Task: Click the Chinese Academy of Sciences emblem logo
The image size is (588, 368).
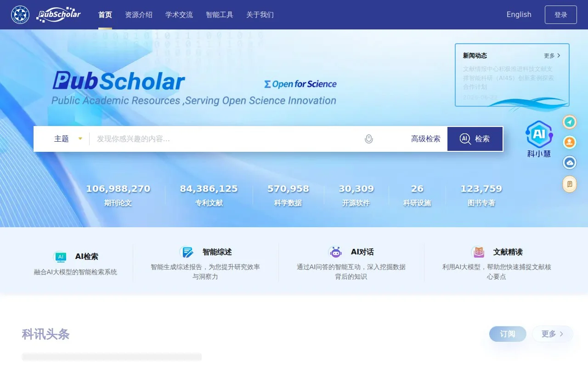Action: coord(20,15)
